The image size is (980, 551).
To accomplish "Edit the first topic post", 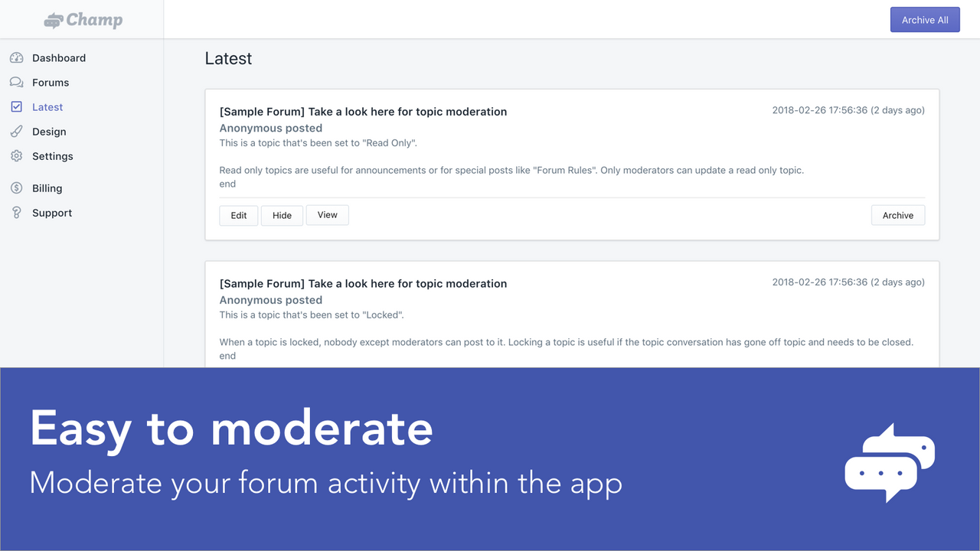I will pyautogui.click(x=238, y=215).
